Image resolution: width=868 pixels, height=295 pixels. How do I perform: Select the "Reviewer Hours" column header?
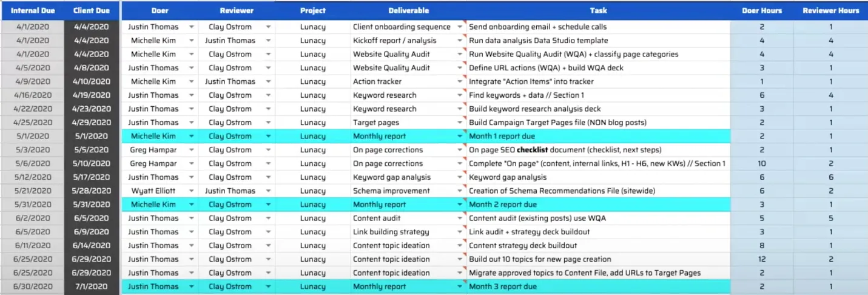pos(830,10)
